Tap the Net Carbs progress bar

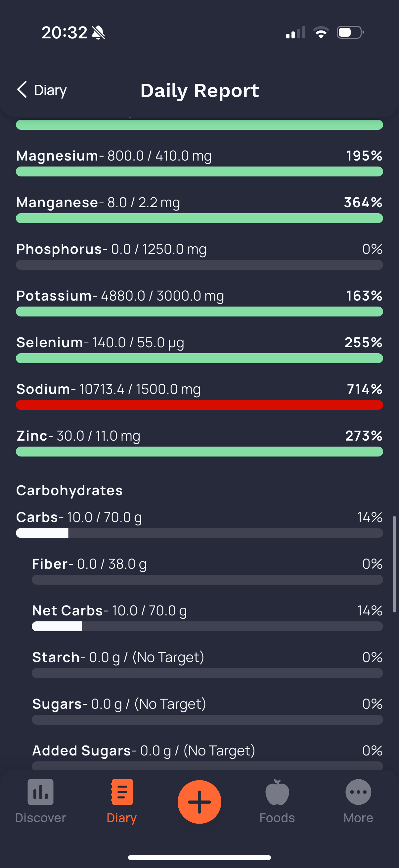pos(207,626)
